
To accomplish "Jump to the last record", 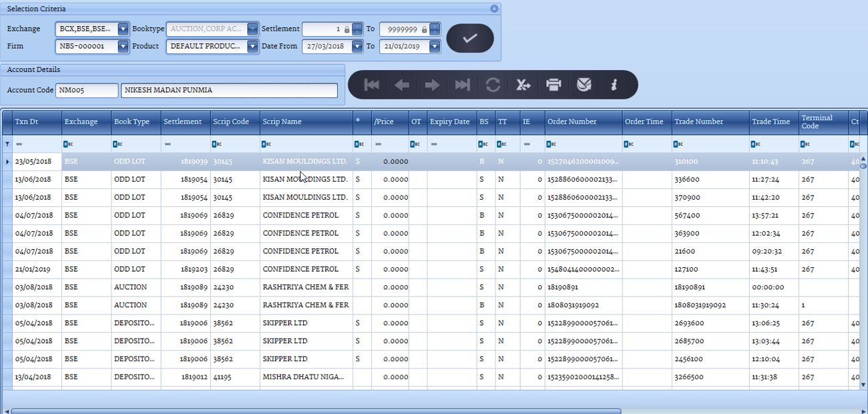I will [x=462, y=85].
